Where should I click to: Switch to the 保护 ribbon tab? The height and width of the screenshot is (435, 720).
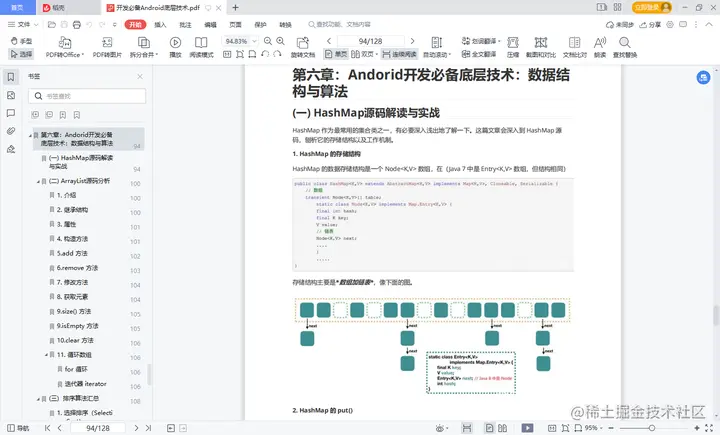[260, 25]
